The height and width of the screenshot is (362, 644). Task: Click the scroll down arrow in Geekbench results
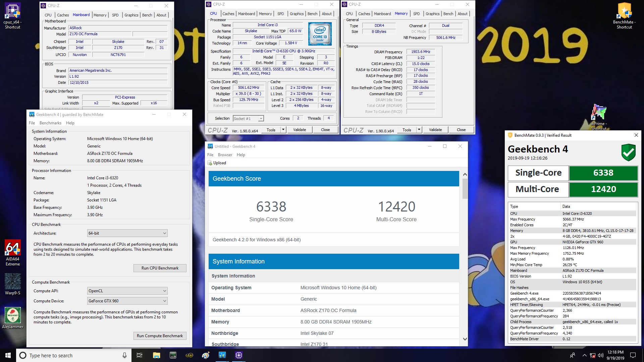click(465, 339)
